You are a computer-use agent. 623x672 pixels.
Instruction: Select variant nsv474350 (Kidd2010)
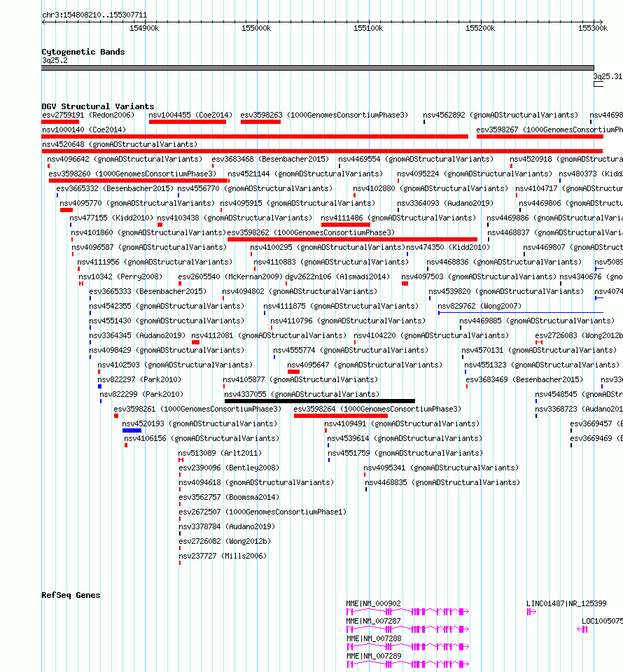pyautogui.click(x=448, y=247)
